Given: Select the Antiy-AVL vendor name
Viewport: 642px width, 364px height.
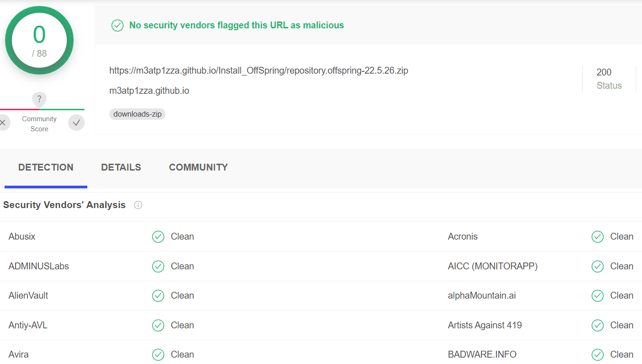Looking at the screenshot, I should (28, 325).
